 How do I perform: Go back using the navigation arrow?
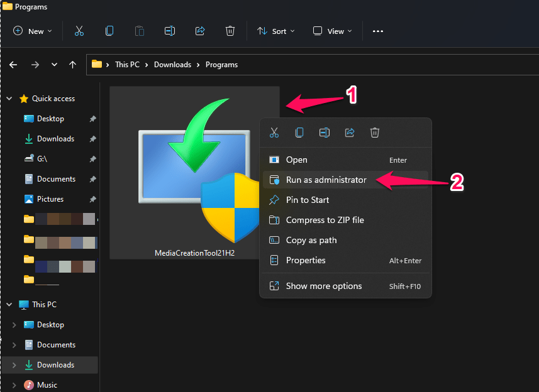[13, 64]
